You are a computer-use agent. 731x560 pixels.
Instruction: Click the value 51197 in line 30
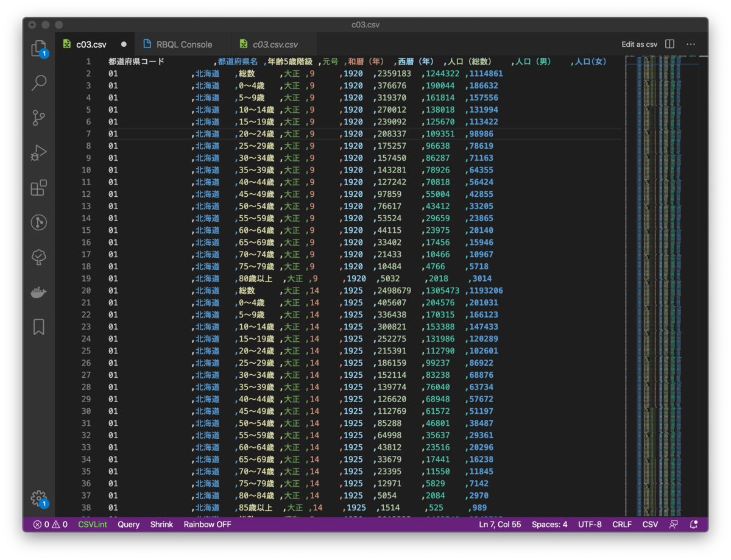tap(481, 411)
